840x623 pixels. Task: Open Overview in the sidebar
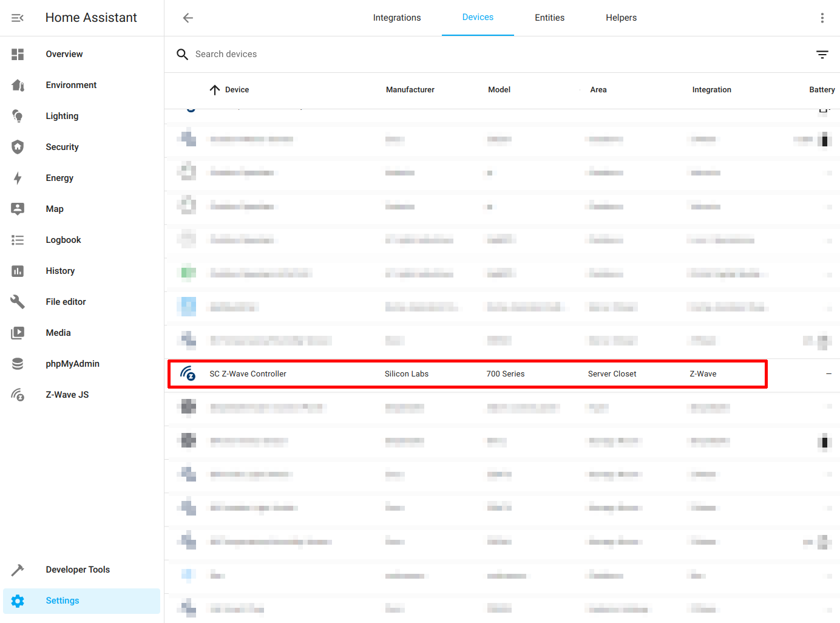(x=82, y=54)
